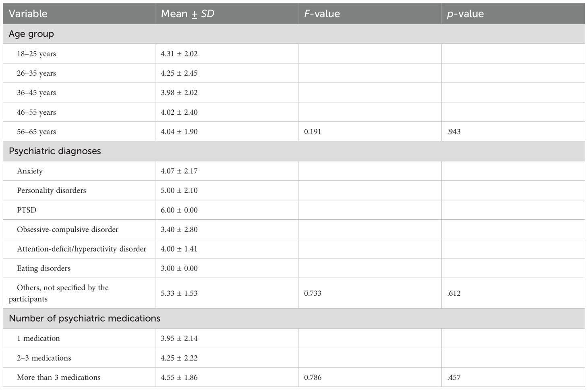Click the 18–25 years row label
The height and width of the screenshot is (390, 588).
36,54
